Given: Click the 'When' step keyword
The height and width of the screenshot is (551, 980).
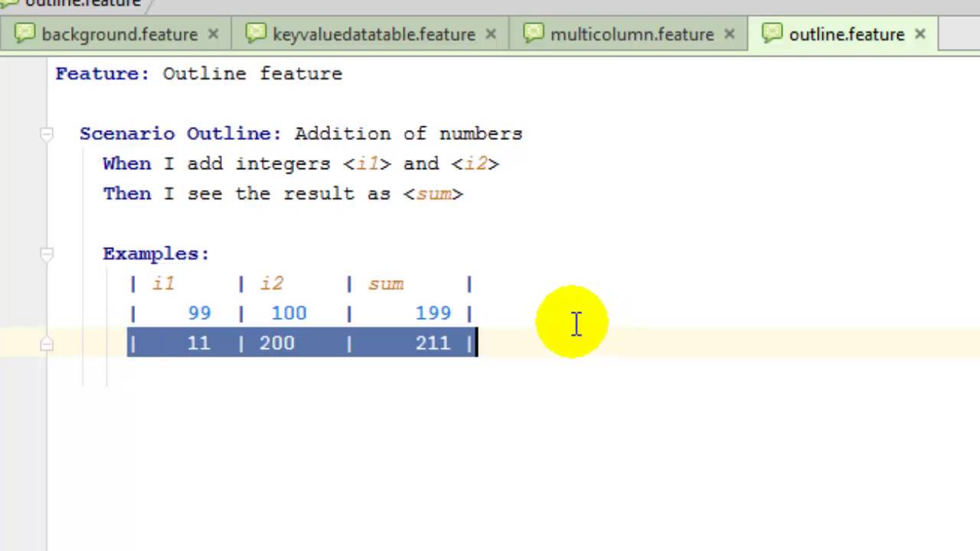Looking at the screenshot, I should click(127, 164).
